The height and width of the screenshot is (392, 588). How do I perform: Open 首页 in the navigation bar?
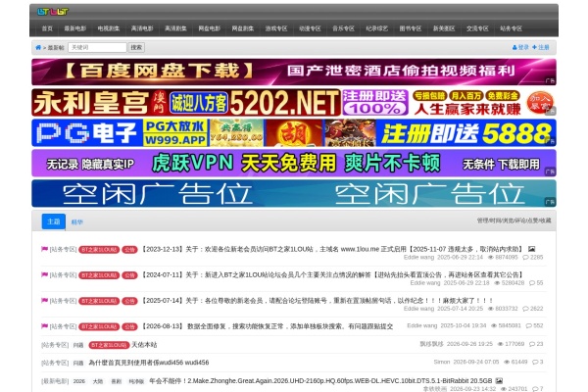(47, 28)
